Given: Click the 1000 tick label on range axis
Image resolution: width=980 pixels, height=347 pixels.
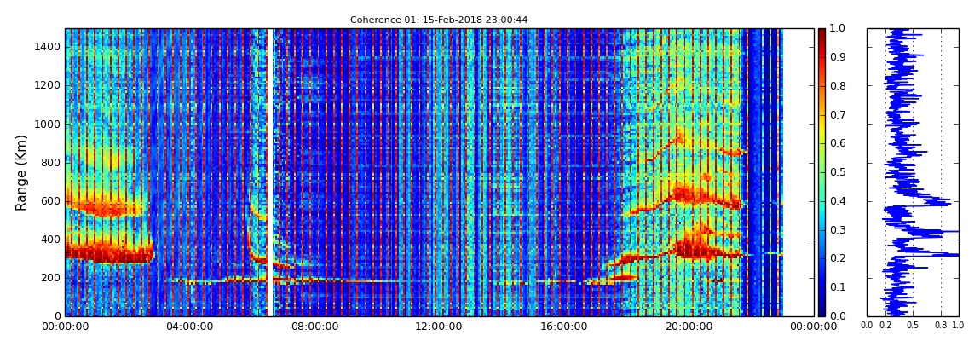Looking at the screenshot, I should click(x=48, y=124).
